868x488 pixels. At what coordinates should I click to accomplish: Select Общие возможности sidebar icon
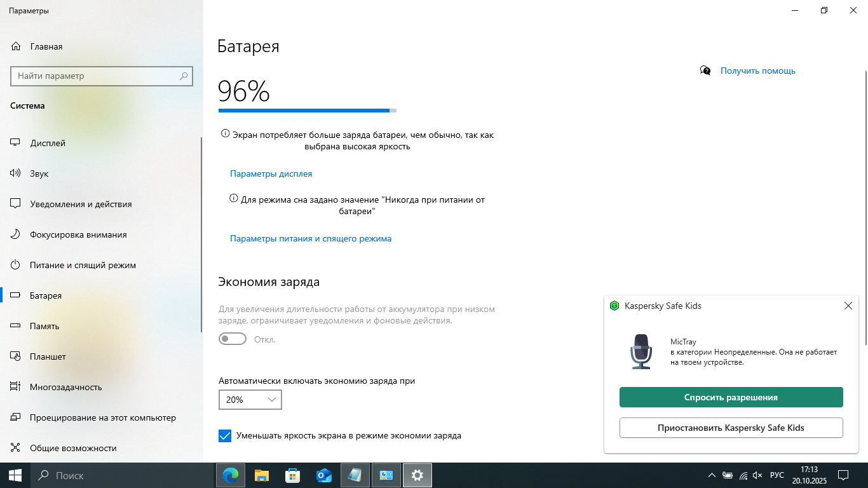(16, 448)
